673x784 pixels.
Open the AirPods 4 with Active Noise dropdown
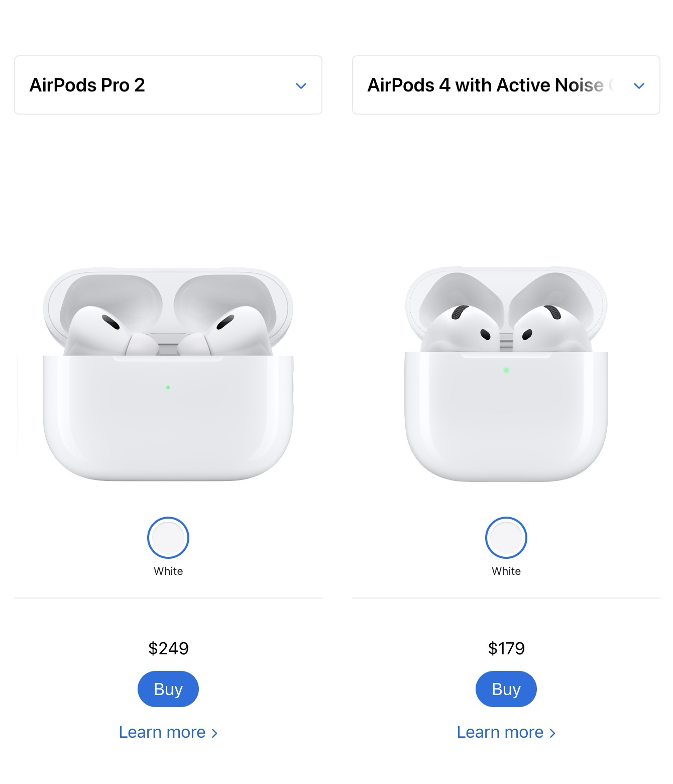[506, 85]
